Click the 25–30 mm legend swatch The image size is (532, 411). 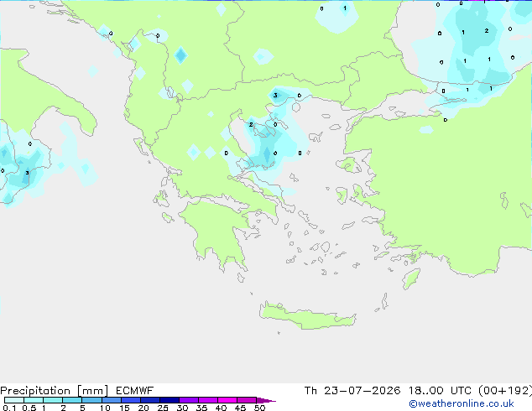(x=170, y=400)
